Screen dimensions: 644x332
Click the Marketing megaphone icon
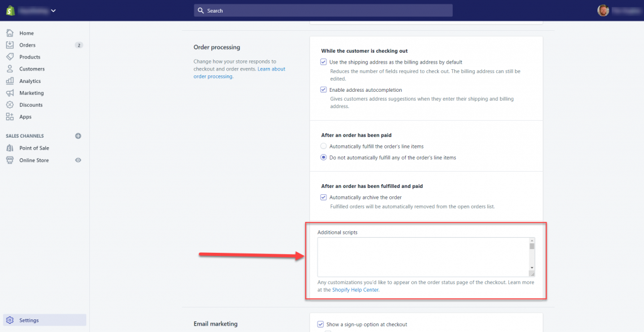tap(10, 93)
